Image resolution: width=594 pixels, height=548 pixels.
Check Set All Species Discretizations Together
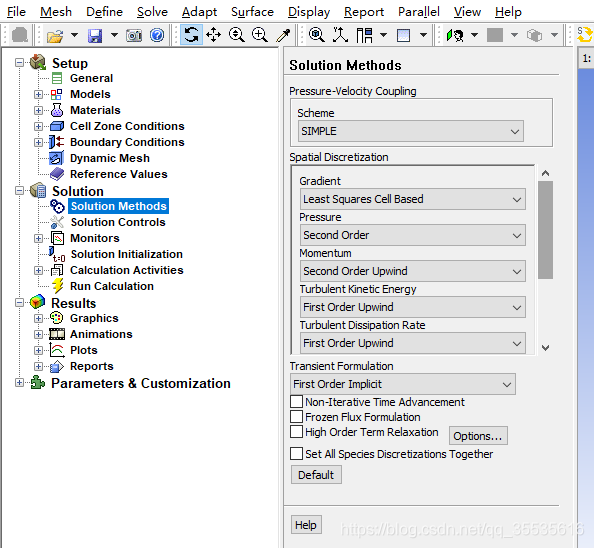(x=296, y=453)
